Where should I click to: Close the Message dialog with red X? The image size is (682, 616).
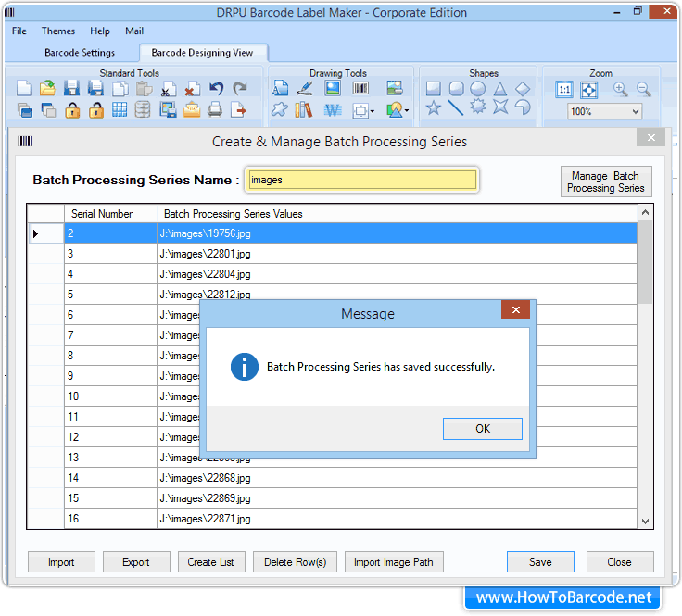515,309
